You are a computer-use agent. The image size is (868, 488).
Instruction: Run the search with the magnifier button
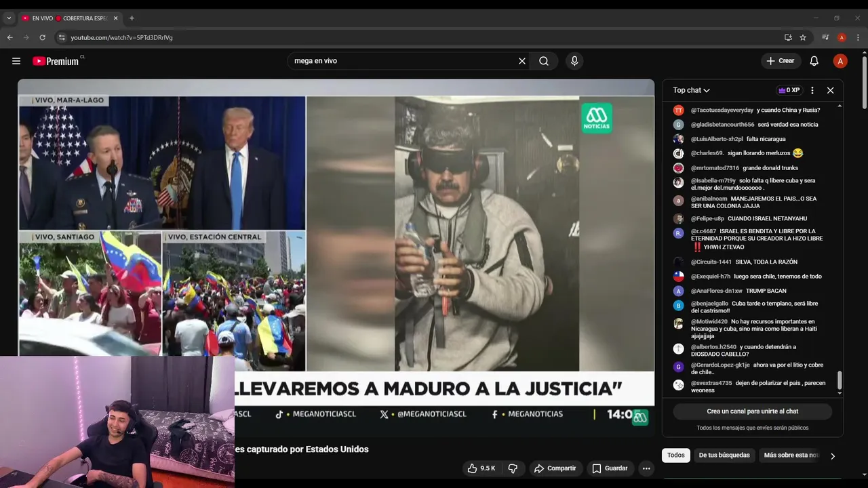(544, 61)
